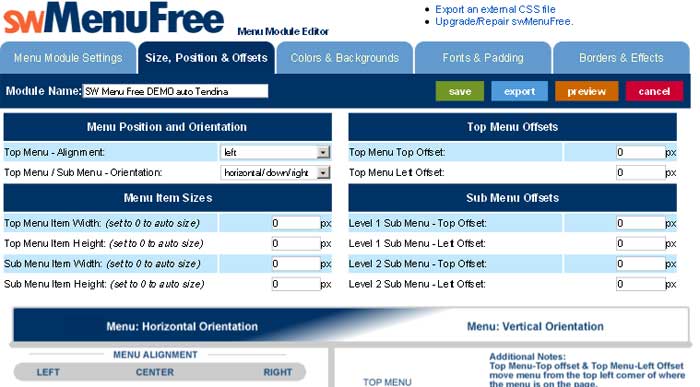This screenshot has width=700, height=387.
Task: Click the Top Menu Top Offset field
Action: point(640,152)
